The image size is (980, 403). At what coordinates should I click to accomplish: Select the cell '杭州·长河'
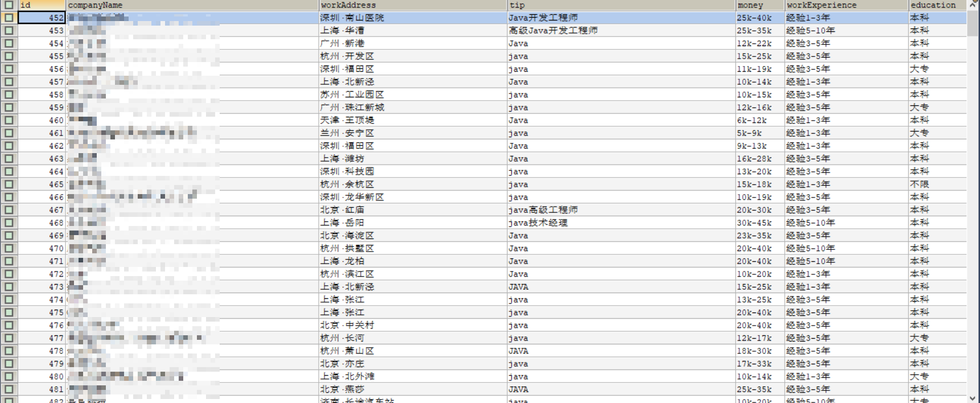[x=413, y=338]
